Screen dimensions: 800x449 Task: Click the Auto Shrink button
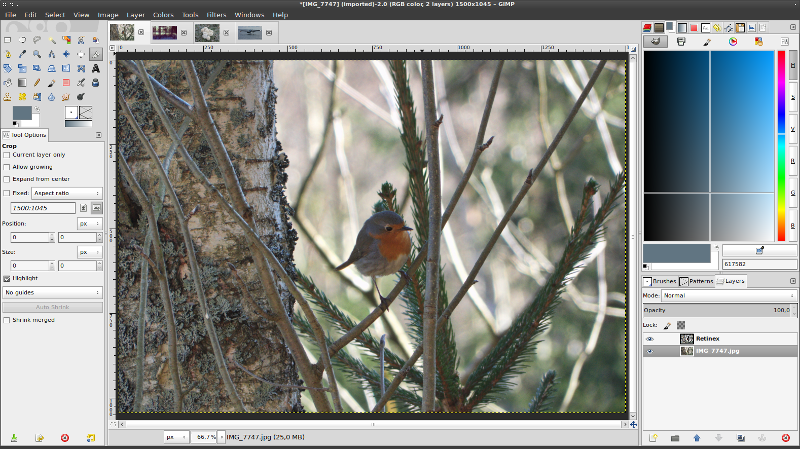click(x=53, y=307)
